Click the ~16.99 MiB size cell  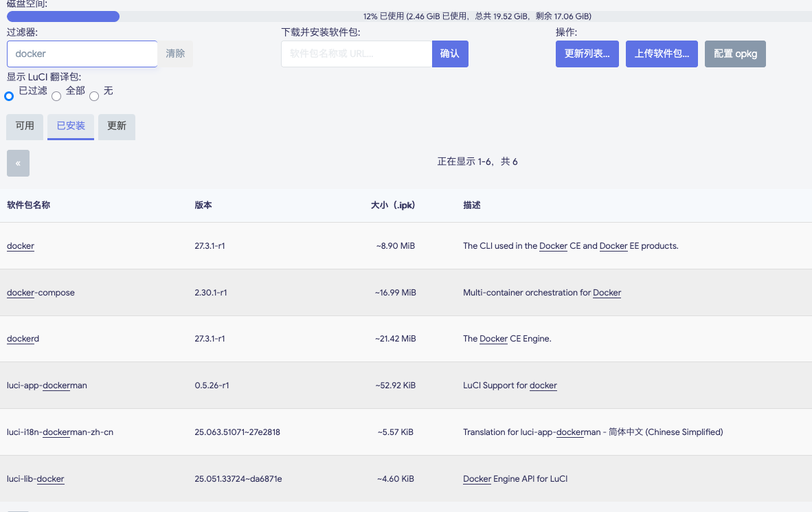396,293
